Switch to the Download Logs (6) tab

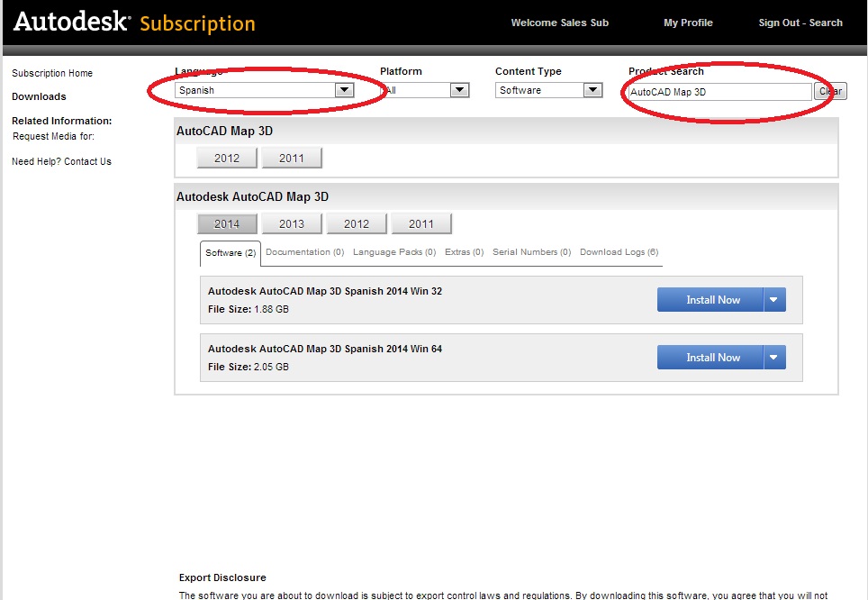pos(619,252)
